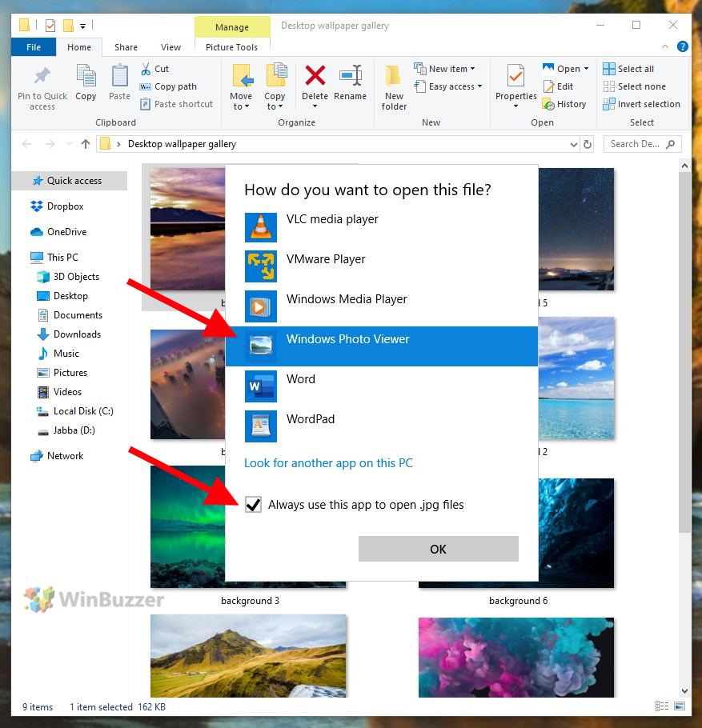702x728 pixels.
Task: Click the New folder icon
Action: click(x=394, y=76)
